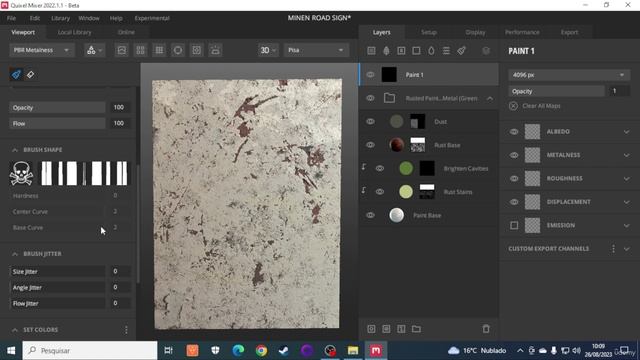Viewport: 640px width, 360px height.
Task: Add a surface layer
Action: click(371, 51)
